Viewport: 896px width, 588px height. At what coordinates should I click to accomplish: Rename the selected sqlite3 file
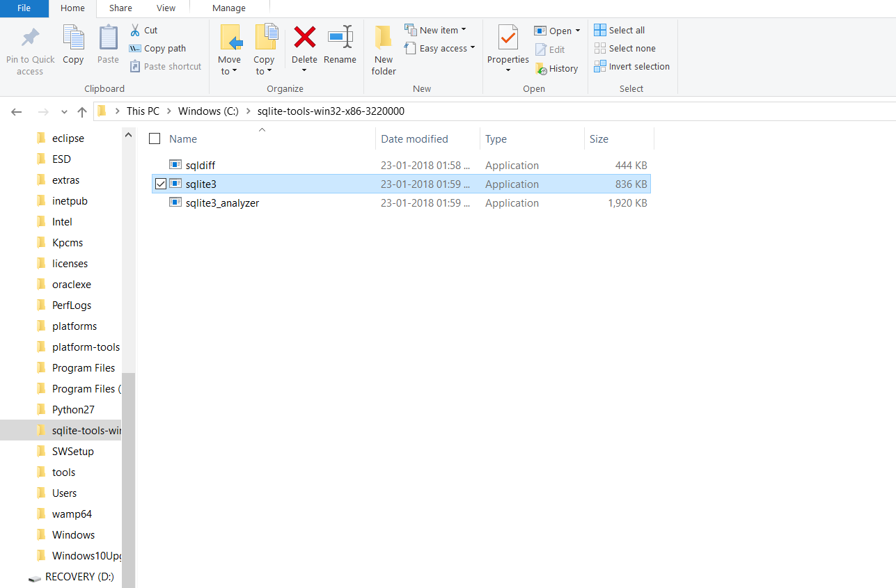[x=340, y=46]
